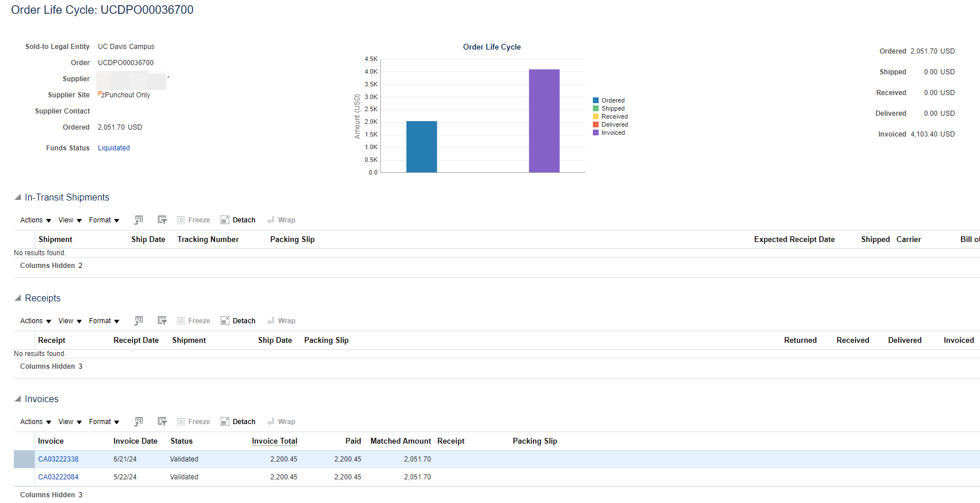The height and width of the screenshot is (503, 980).
Task: Click Wrap in the Receipts toolbar
Action: point(281,321)
